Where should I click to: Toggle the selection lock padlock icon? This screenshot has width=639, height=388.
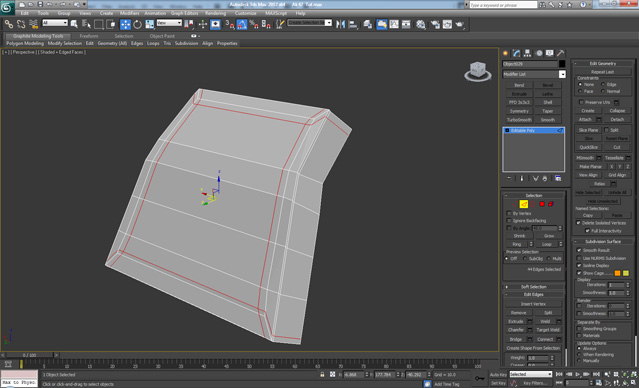point(322,374)
